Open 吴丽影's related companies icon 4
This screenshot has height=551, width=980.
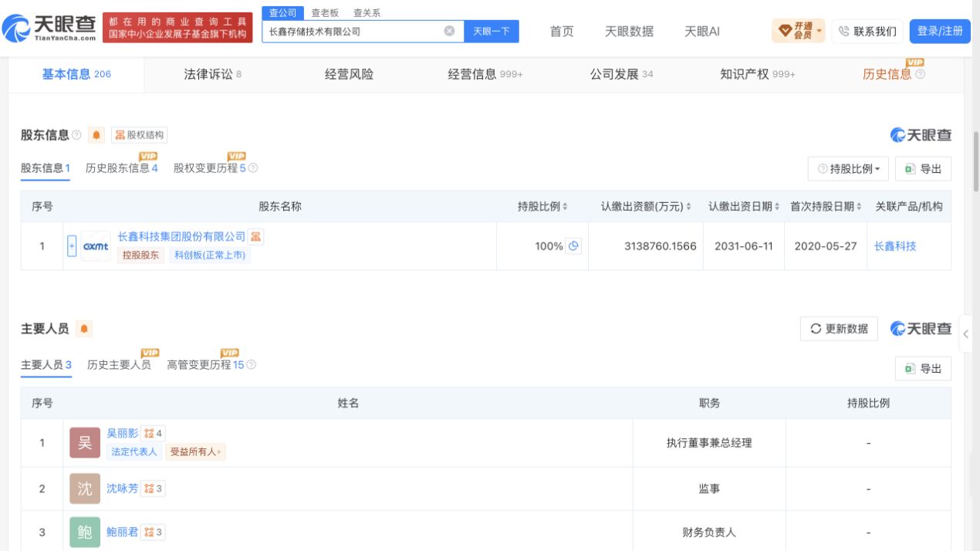coord(154,434)
